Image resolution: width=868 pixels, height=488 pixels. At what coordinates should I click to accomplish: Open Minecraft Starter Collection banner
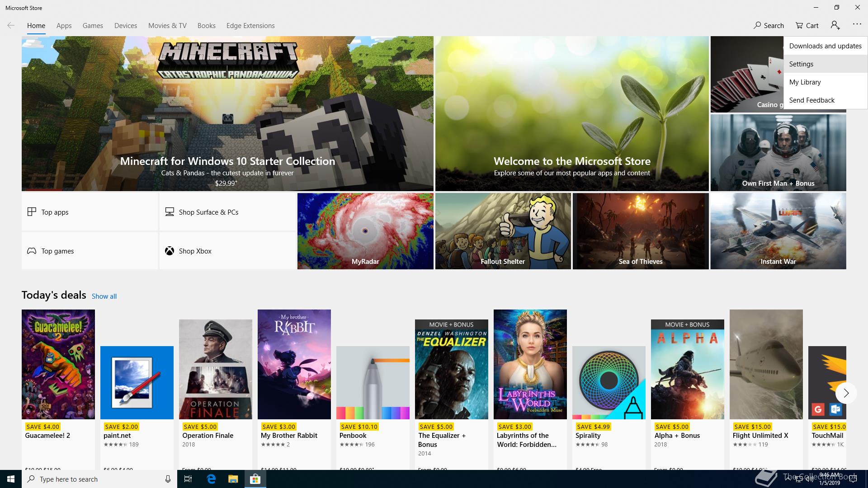[x=227, y=113]
